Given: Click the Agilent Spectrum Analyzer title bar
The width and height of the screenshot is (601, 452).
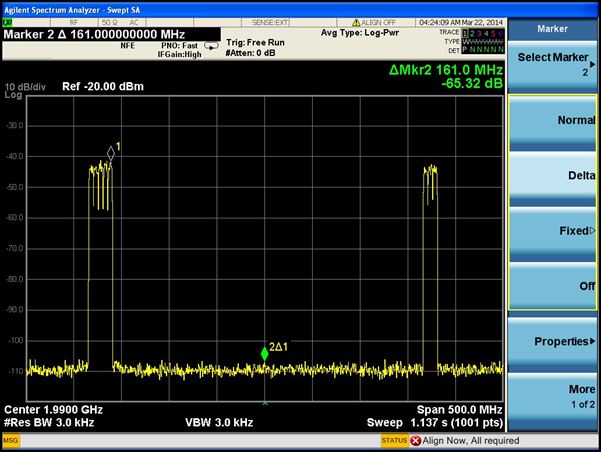Looking at the screenshot, I should 300,10.
